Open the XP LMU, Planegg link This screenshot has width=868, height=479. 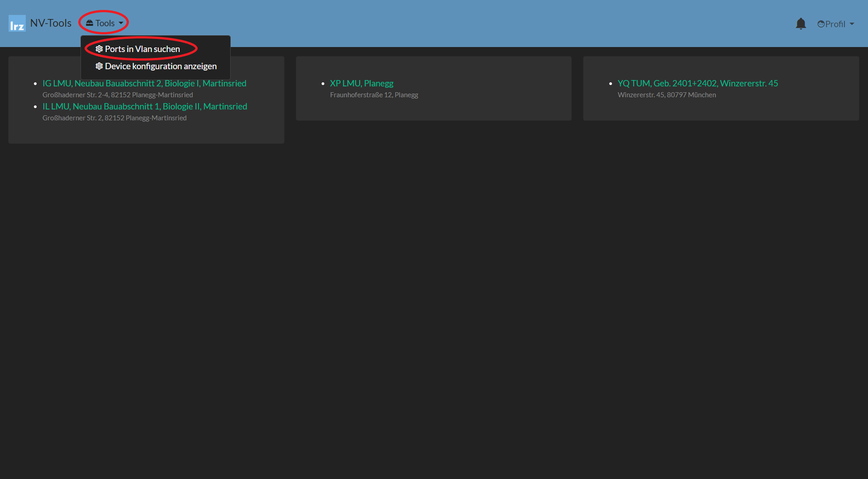pos(361,83)
